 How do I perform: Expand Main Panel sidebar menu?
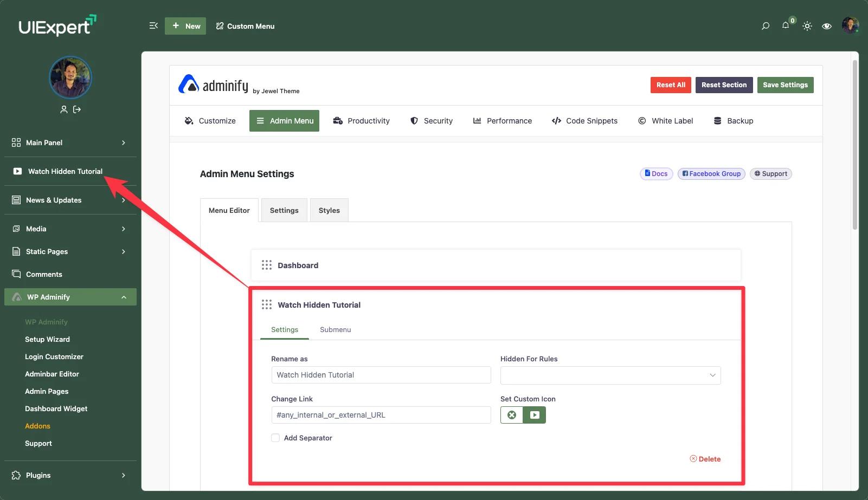point(70,142)
